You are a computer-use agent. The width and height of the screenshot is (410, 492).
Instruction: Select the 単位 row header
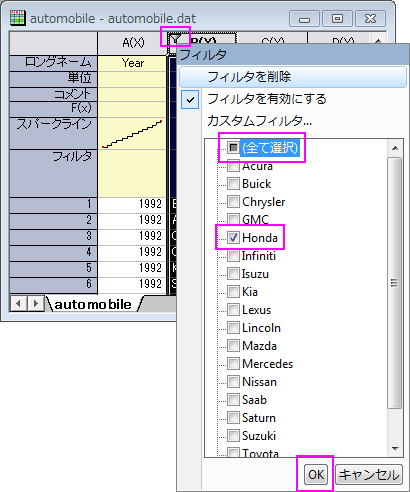coord(53,79)
